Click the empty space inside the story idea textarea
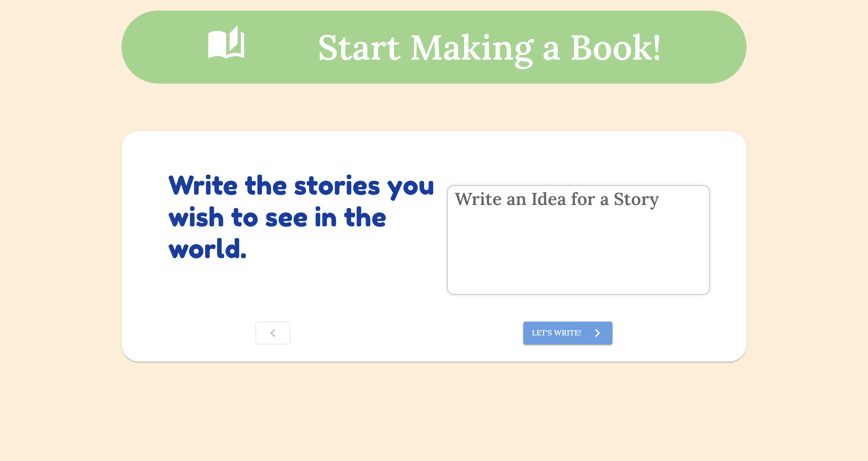868x461 pixels. point(578,256)
